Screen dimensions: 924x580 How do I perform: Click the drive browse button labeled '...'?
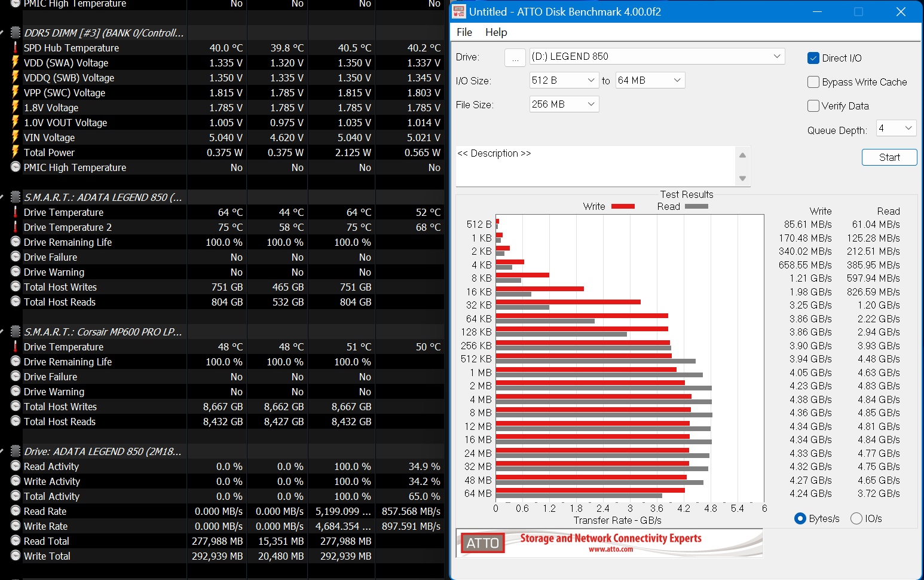(515, 57)
